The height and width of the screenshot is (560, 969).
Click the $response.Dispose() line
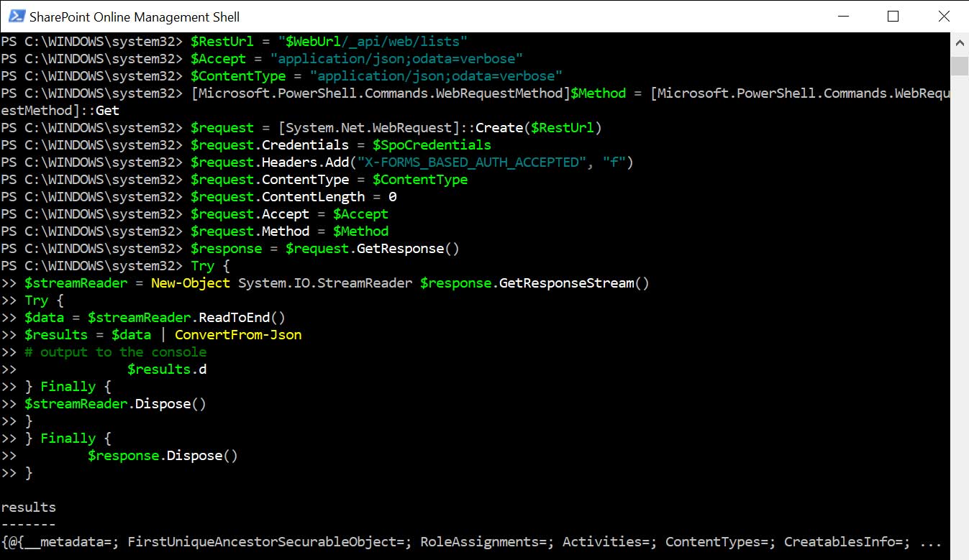(163, 456)
